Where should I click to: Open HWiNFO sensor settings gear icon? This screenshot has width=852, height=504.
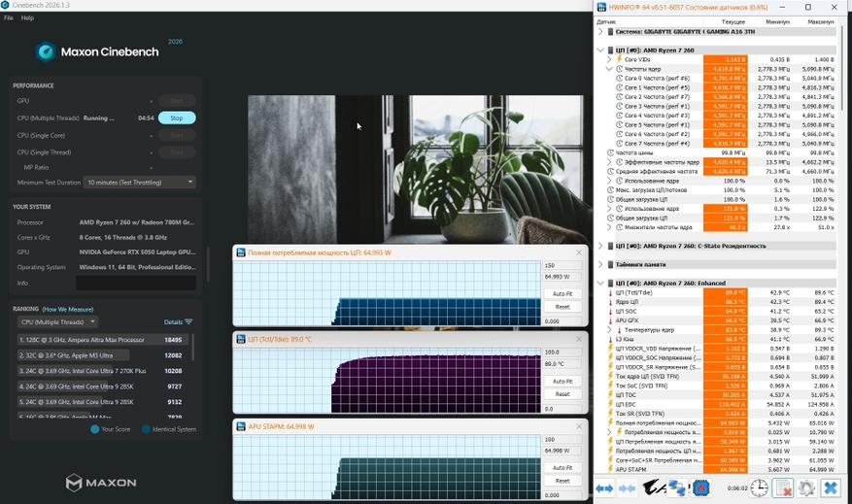[807, 487]
